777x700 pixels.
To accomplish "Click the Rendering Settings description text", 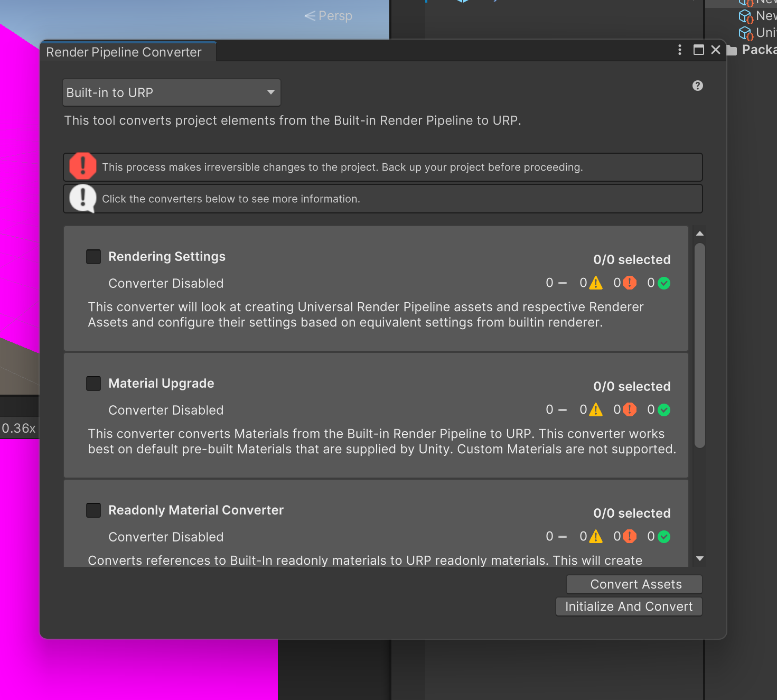I will [x=366, y=315].
